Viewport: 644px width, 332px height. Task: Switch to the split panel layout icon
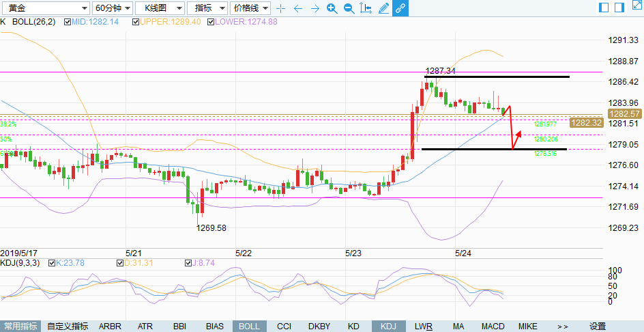point(604,8)
